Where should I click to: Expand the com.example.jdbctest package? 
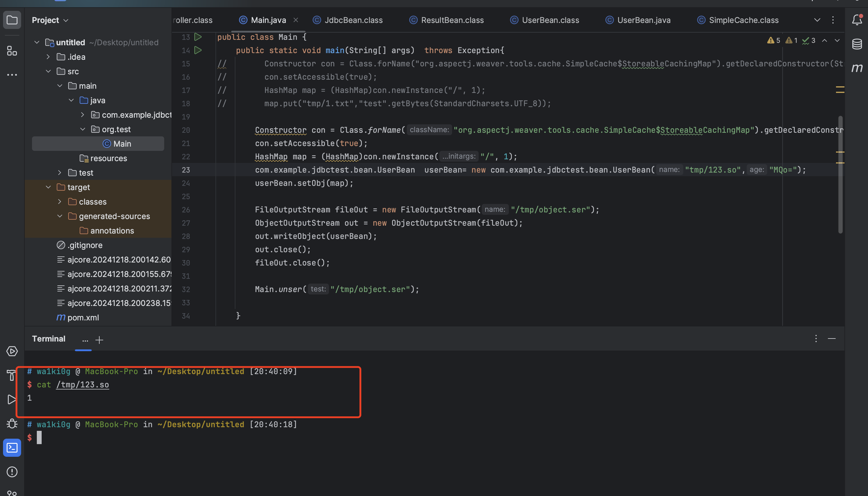[x=82, y=115]
